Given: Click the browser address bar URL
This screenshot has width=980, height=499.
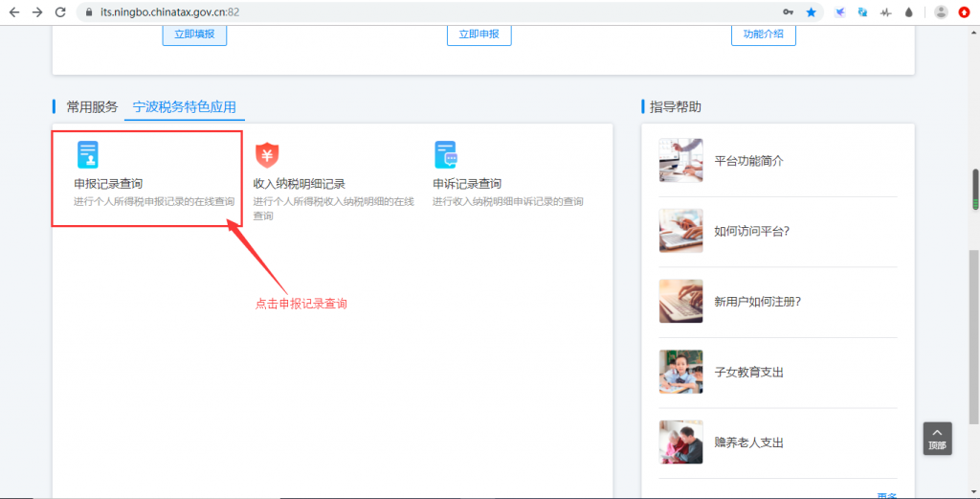Looking at the screenshot, I should point(170,11).
